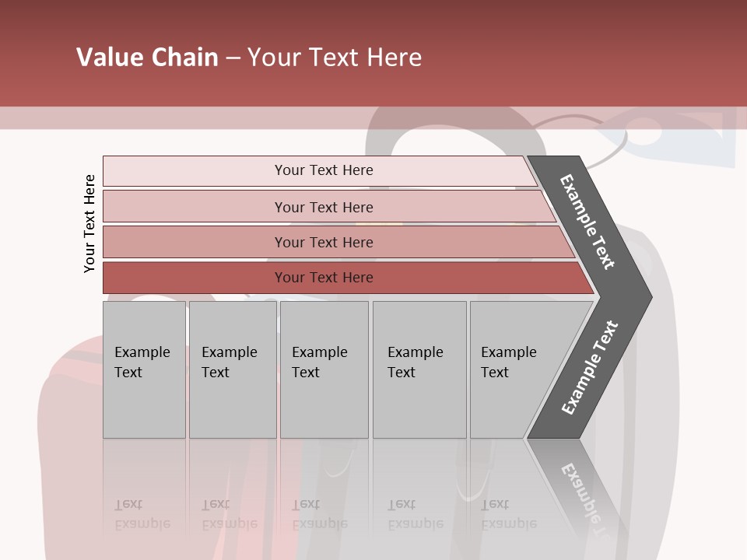Image resolution: width=747 pixels, height=560 pixels.
Task: Click the dark red "Your Text Here" bar
Action: [323, 278]
